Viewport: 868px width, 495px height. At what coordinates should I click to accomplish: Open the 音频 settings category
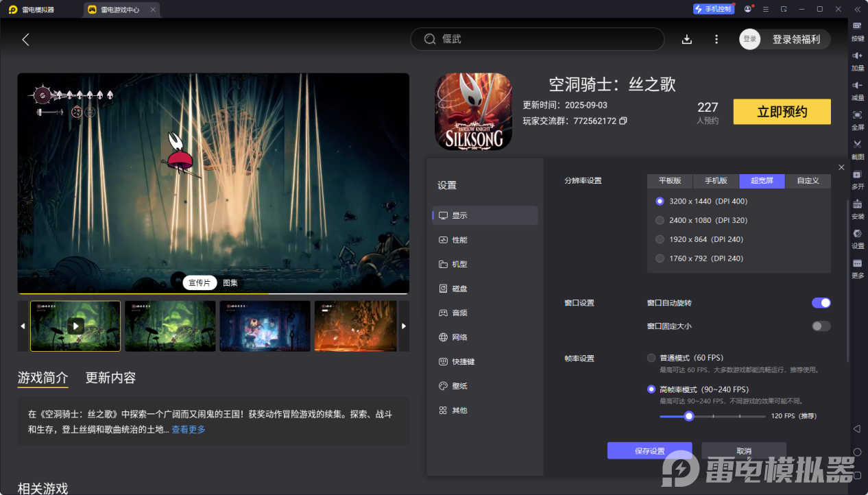tap(485, 313)
